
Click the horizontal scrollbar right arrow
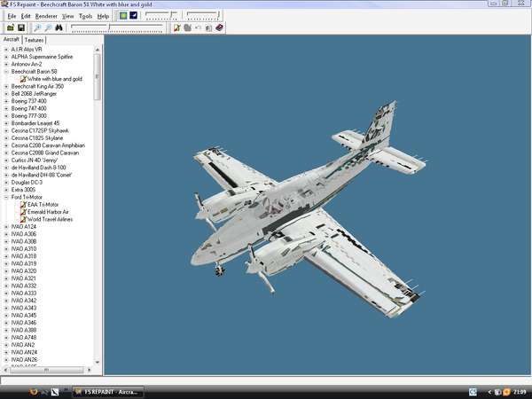pyautogui.click(x=89, y=370)
